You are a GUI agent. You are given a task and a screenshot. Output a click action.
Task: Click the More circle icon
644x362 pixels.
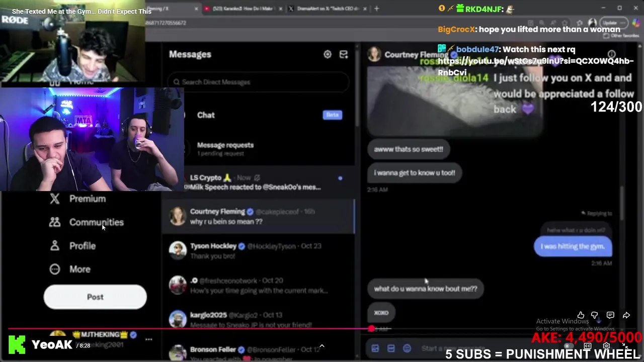(55, 269)
